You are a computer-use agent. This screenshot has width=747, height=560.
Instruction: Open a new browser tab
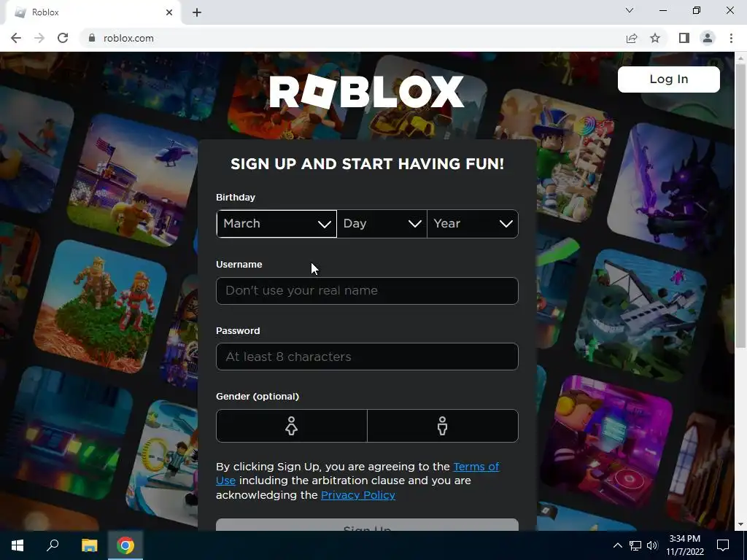(197, 12)
